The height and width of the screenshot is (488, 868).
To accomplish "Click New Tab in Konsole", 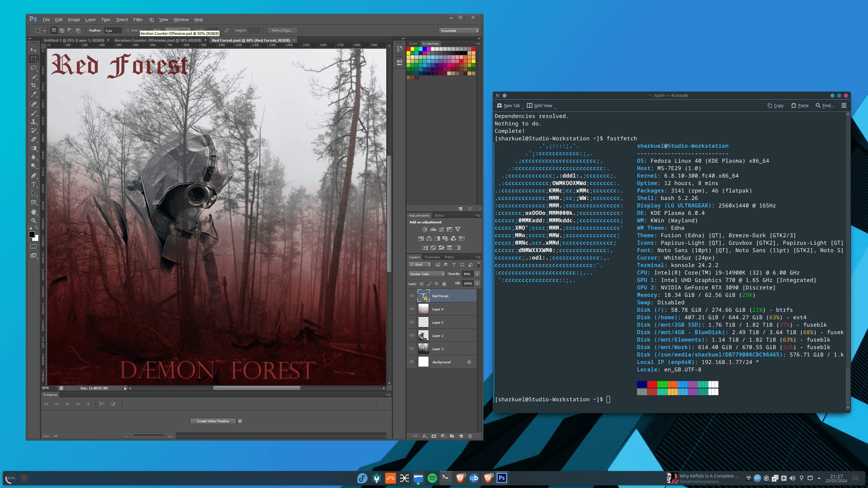I will coord(508,106).
